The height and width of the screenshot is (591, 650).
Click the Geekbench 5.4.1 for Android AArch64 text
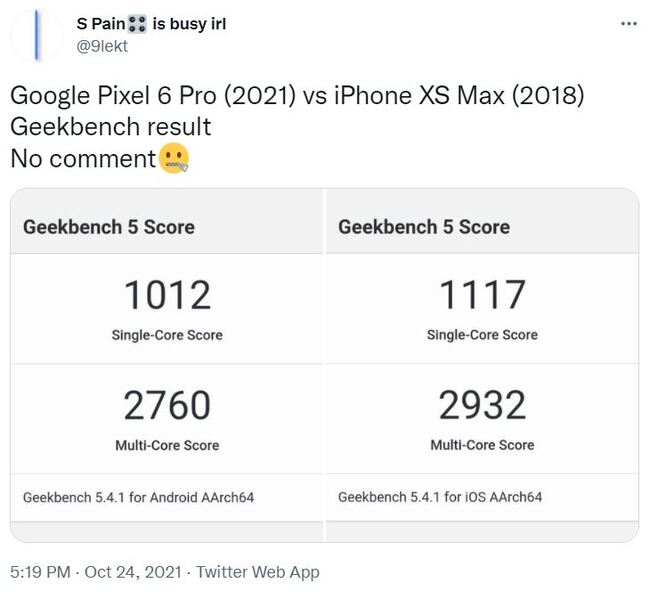[139, 497]
